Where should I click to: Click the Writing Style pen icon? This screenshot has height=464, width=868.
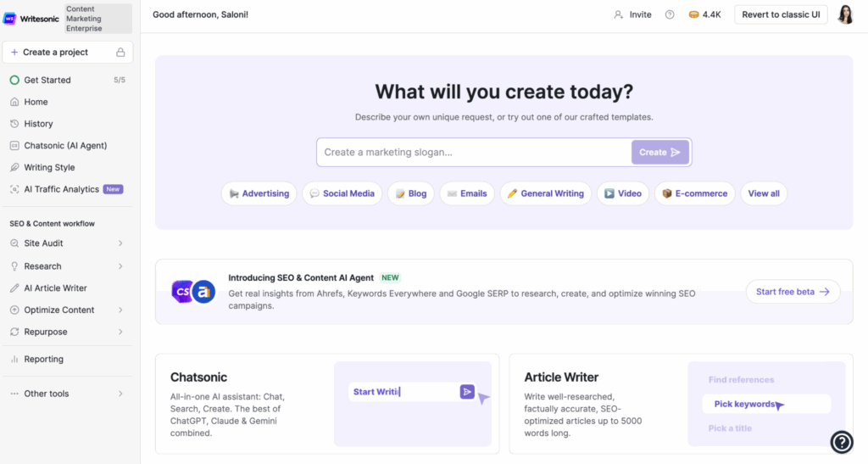click(14, 167)
